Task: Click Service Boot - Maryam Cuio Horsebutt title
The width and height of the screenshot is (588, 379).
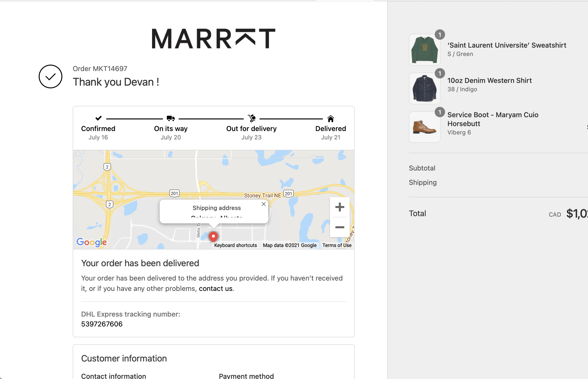Action: [493, 119]
